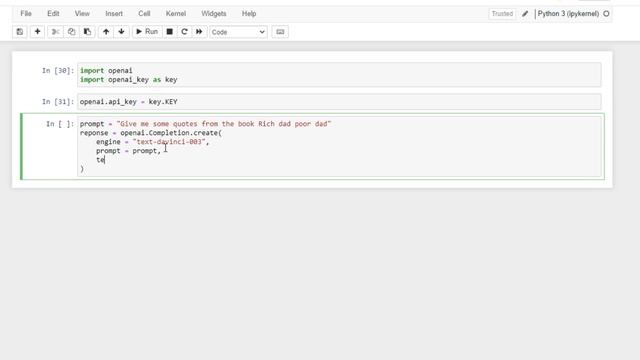Select the openai.api_key assignment cell

click(x=339, y=102)
